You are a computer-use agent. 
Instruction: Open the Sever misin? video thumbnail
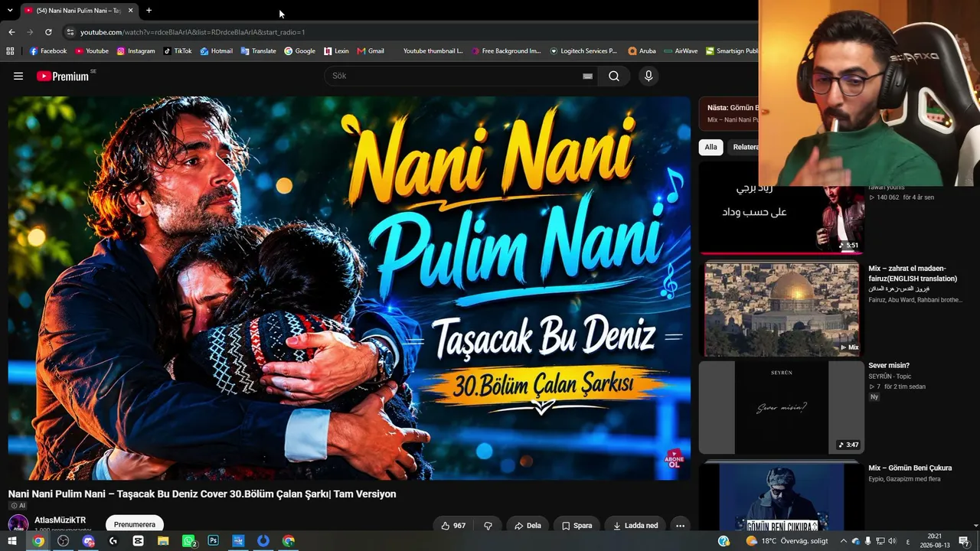tap(782, 407)
